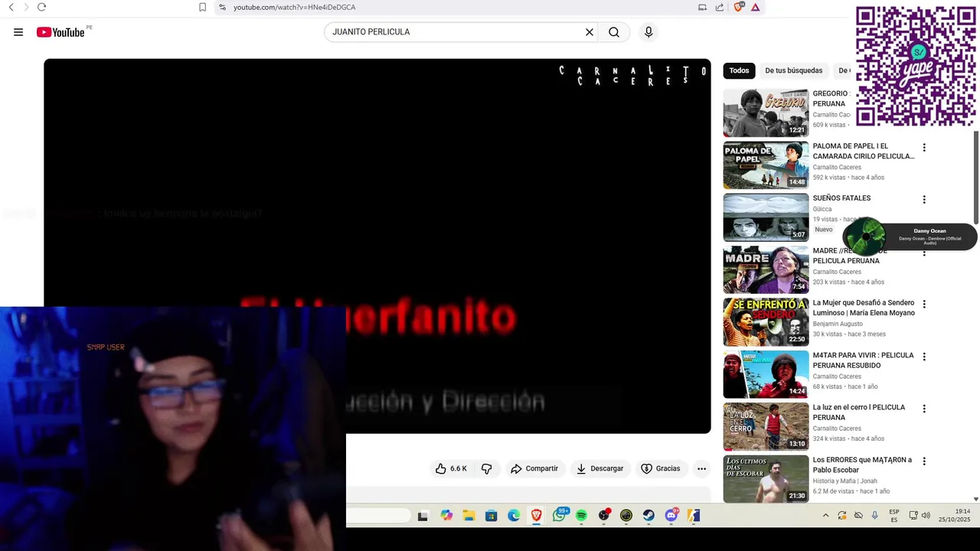Viewport: 980px width, 551px height.
Task: Open site settings icon beside the URL
Action: pos(222,7)
